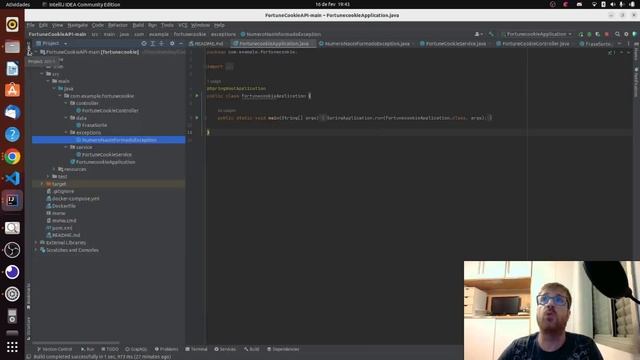Viewport: 640px width, 360px height.
Task: Collapse the src folder in tree
Action: (x=42, y=74)
